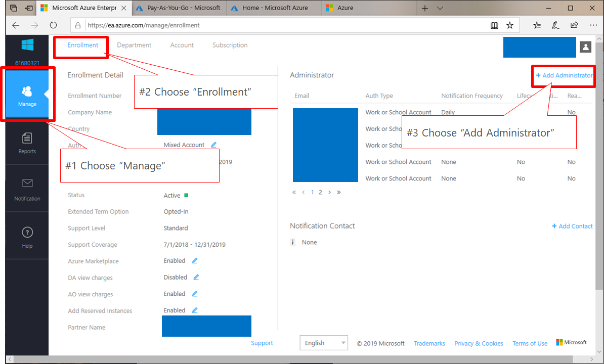This screenshot has width=604, height=364.
Task: Switch to Home - Microsoft Azure tab
Action: 274,8
